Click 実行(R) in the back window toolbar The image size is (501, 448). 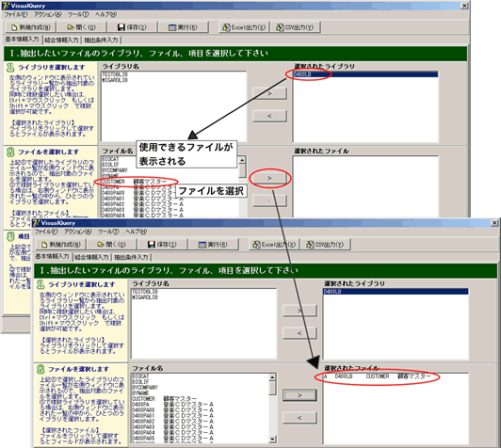pos(183,27)
